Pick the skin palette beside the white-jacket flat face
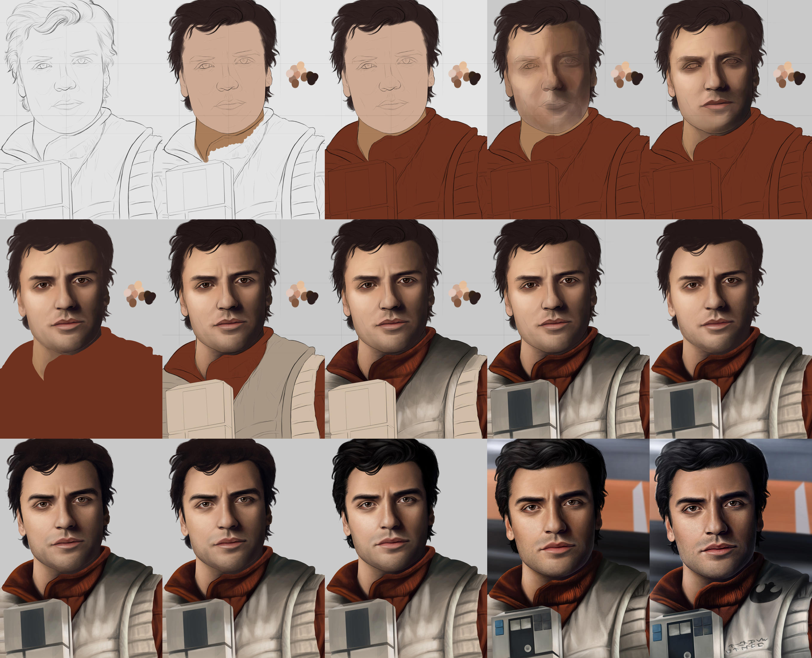The height and width of the screenshot is (658, 812). [x=302, y=75]
